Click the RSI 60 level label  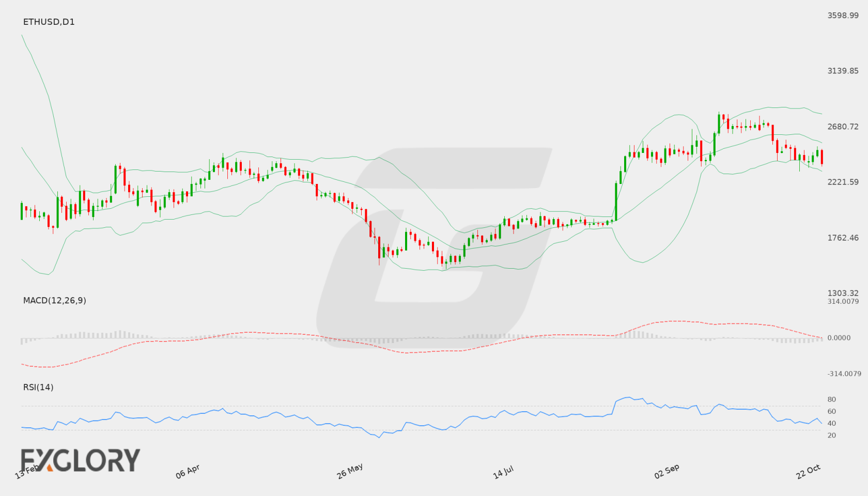pos(832,411)
